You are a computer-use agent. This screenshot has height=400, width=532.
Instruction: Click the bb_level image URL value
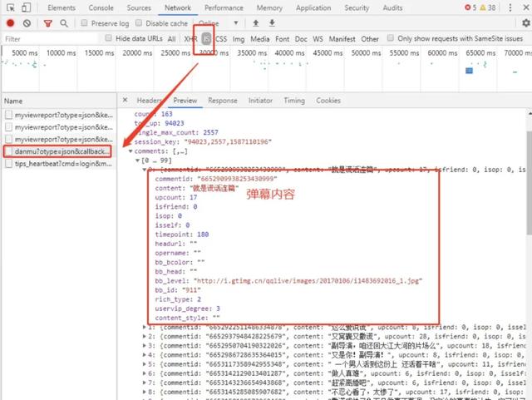308,281
